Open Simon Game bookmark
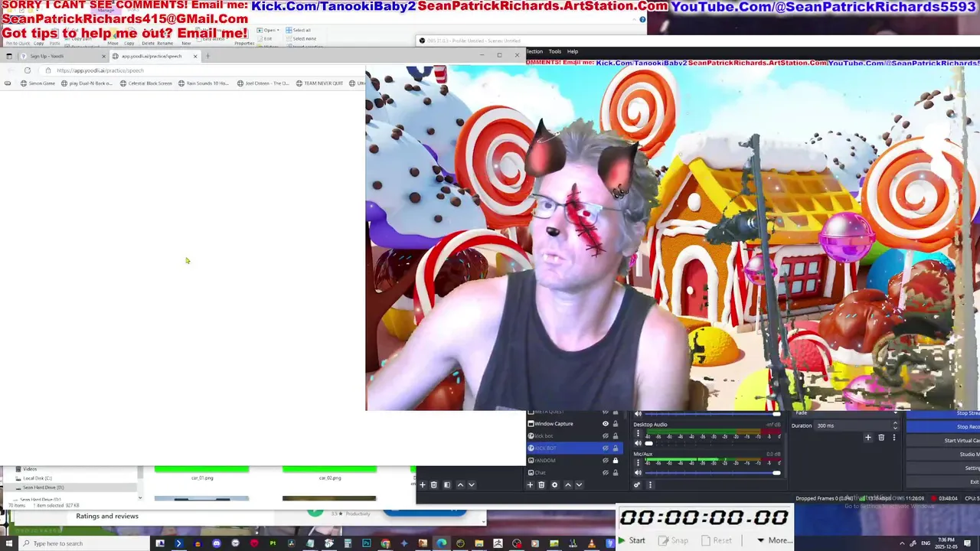This screenshot has width=980, height=551. pos(38,83)
